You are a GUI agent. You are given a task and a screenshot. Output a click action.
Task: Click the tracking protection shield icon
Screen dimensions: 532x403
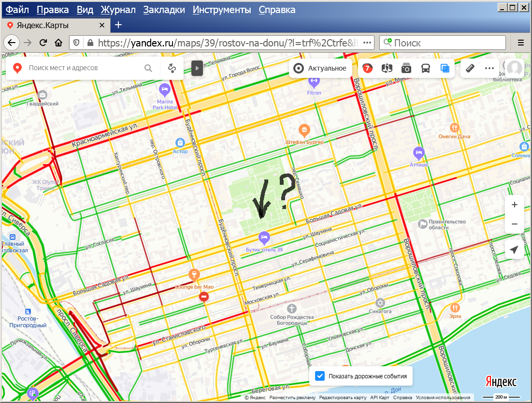76,43
